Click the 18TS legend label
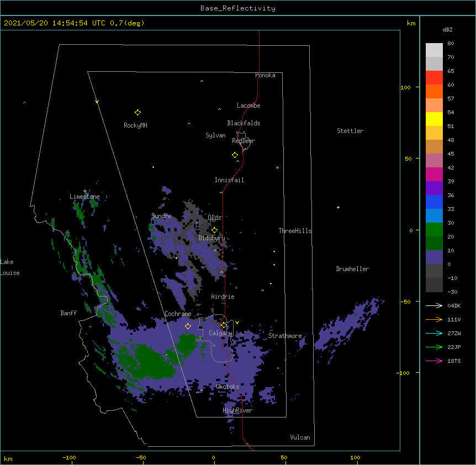The width and height of the screenshot is (476, 465). click(454, 361)
